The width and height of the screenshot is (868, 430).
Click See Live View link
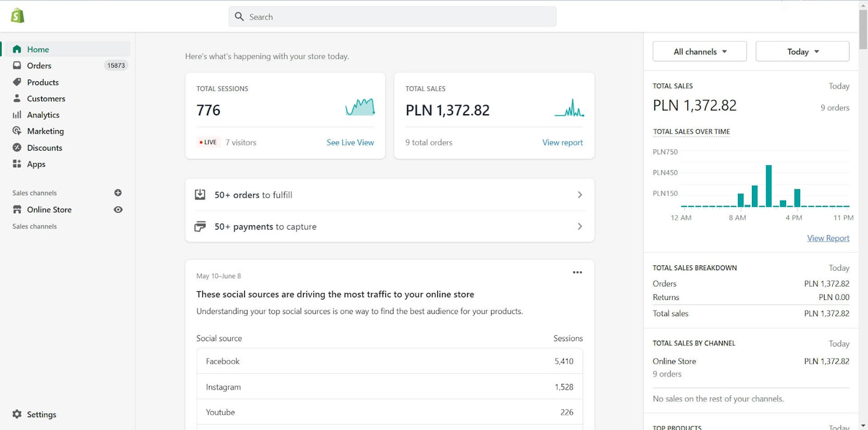(x=350, y=142)
